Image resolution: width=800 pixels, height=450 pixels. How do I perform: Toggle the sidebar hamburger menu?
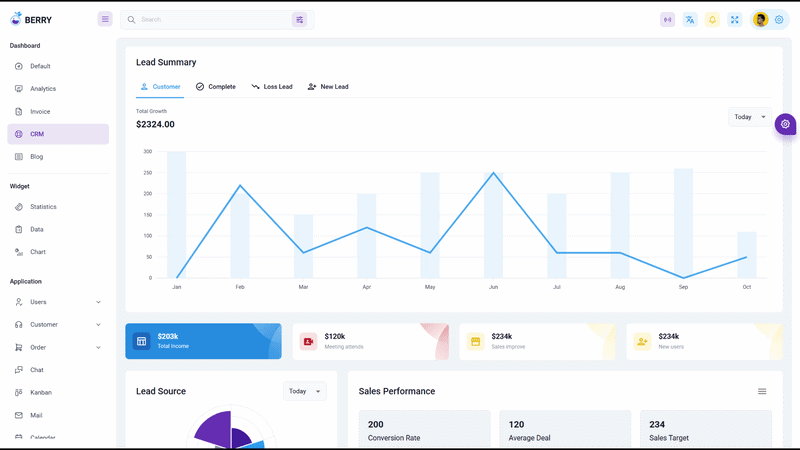pyautogui.click(x=105, y=19)
